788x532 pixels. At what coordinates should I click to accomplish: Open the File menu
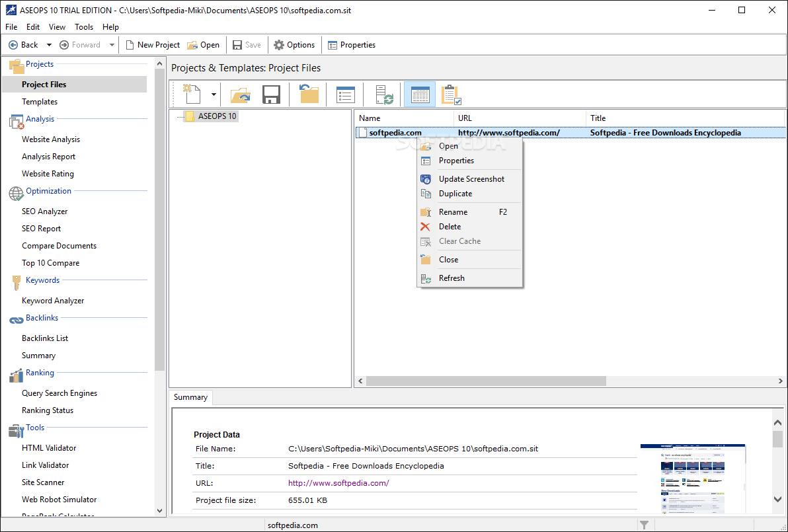(11, 27)
